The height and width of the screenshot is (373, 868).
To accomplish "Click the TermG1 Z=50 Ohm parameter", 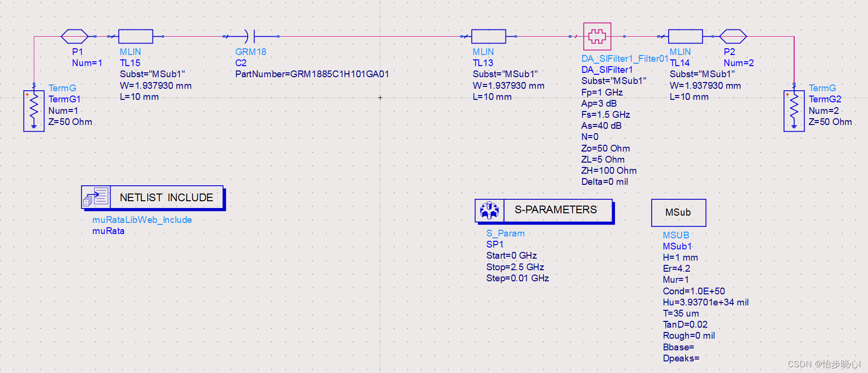I will tap(70, 122).
